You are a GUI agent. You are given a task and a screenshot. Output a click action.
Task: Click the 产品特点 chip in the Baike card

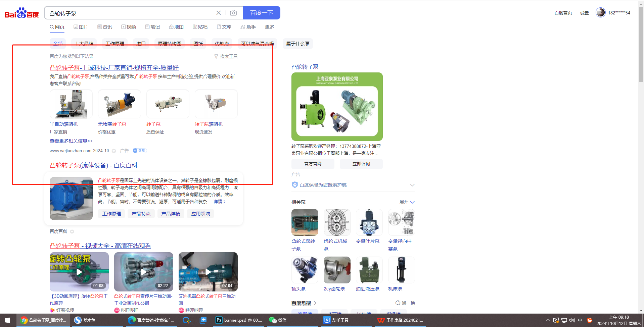pyautogui.click(x=141, y=214)
